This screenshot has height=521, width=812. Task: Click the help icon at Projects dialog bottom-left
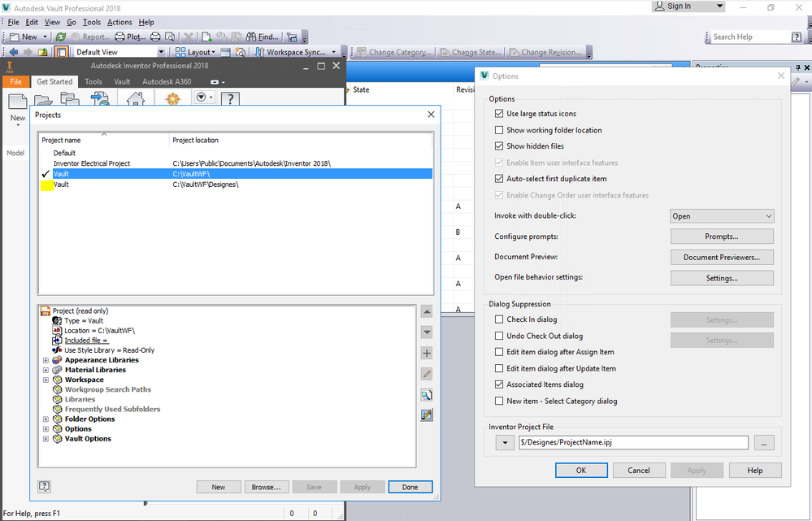tap(45, 486)
